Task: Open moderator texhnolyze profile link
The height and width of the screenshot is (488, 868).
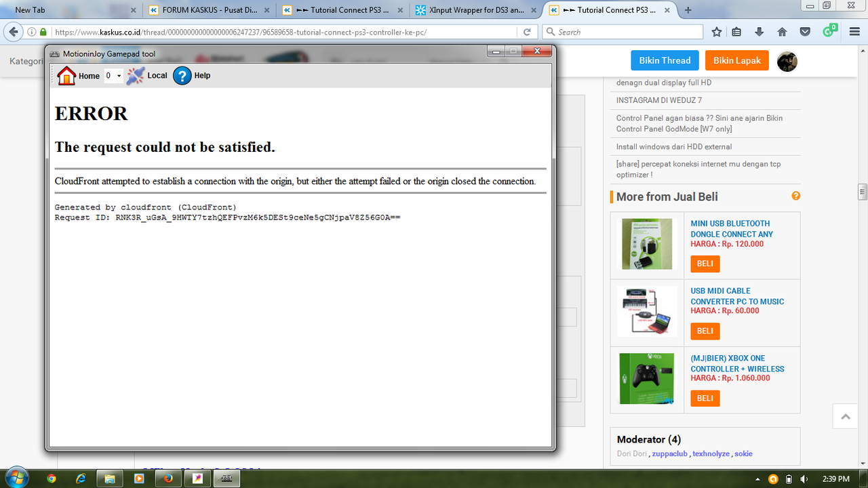Action: tap(711, 453)
